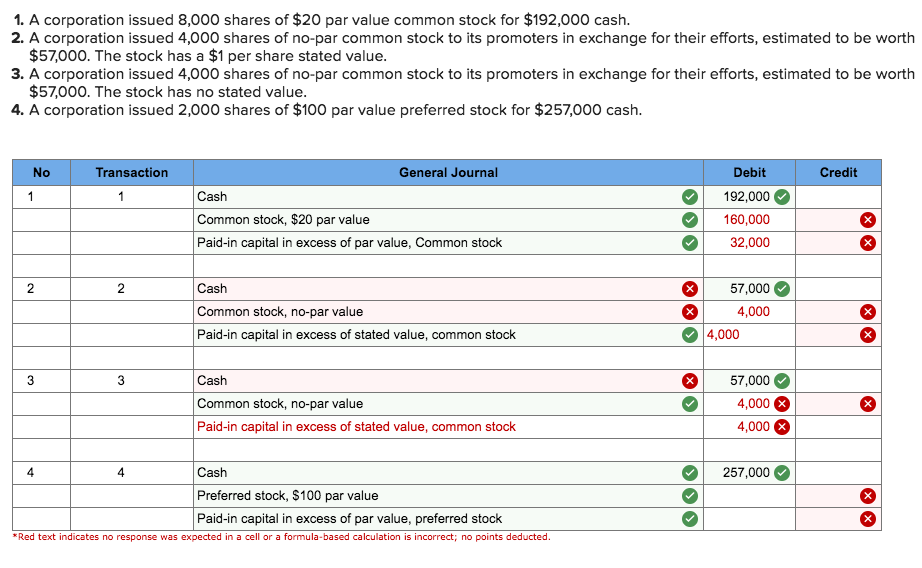Click red X in credit cell of Preferred stock row

click(867, 496)
